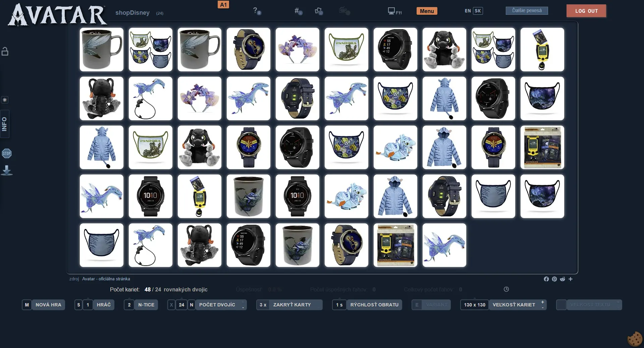Click the question mark help icon
The height and width of the screenshot is (348, 644).
click(x=256, y=11)
